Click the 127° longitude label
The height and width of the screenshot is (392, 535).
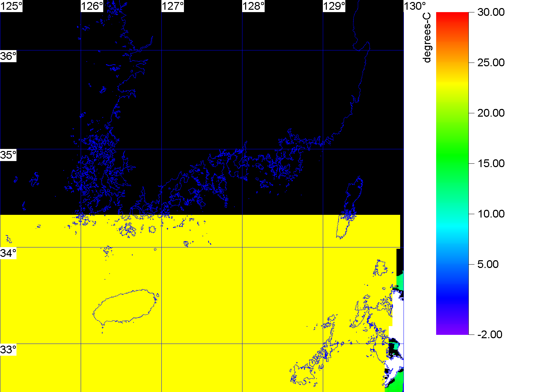173,6
